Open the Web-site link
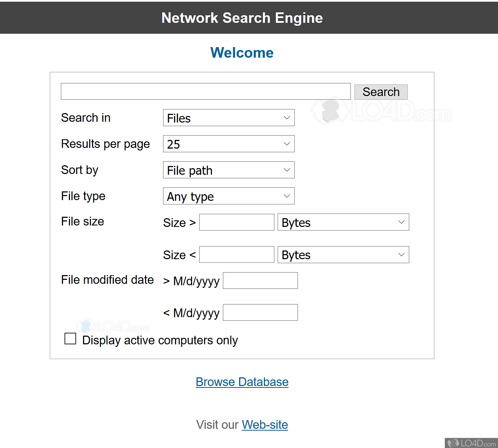 click(x=265, y=424)
